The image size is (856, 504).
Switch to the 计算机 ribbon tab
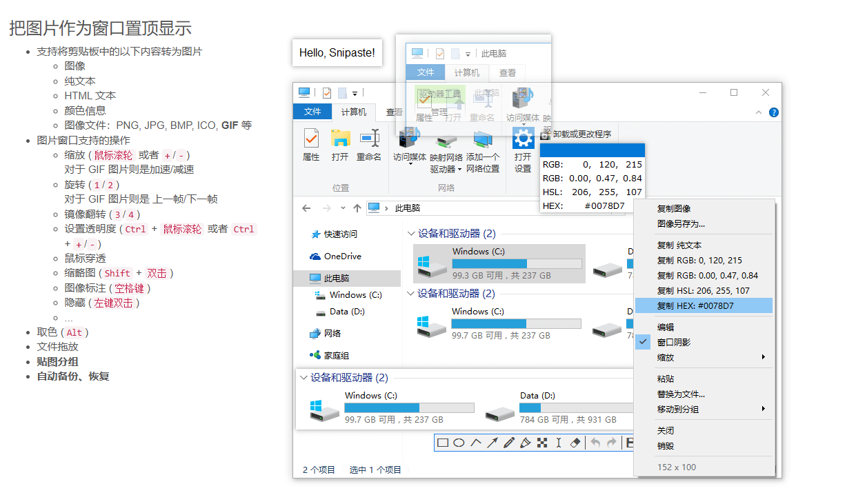pos(354,112)
